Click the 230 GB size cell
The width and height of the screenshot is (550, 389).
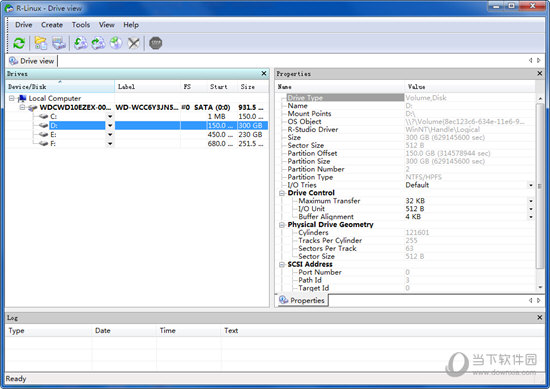[250, 135]
